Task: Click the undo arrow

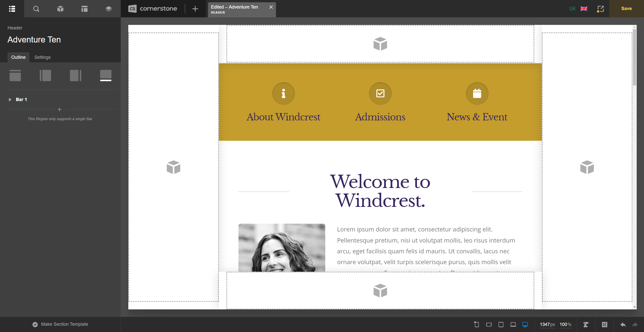Action: (623, 324)
